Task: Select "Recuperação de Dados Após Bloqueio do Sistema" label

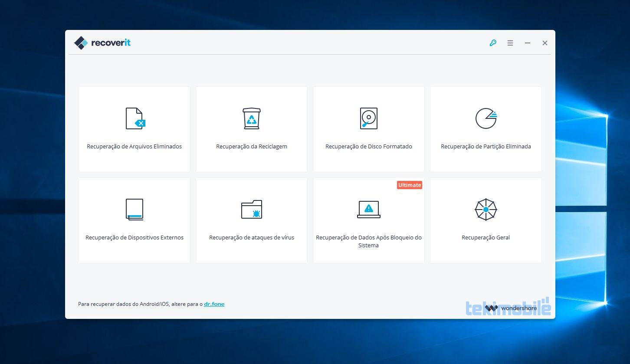Action: pos(369,242)
